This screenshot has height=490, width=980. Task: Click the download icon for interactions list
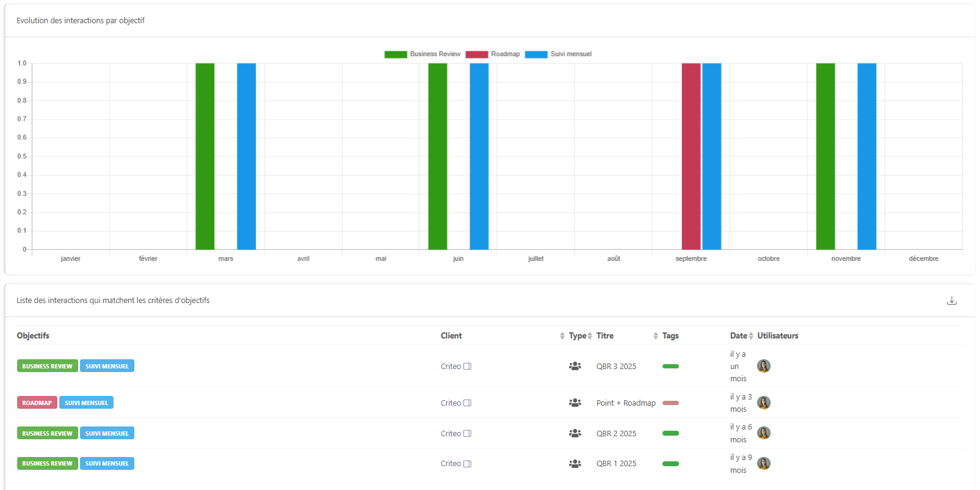click(951, 301)
